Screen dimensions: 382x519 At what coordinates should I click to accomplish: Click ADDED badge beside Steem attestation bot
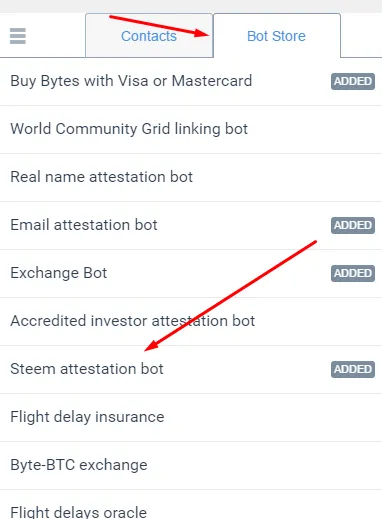point(353,369)
